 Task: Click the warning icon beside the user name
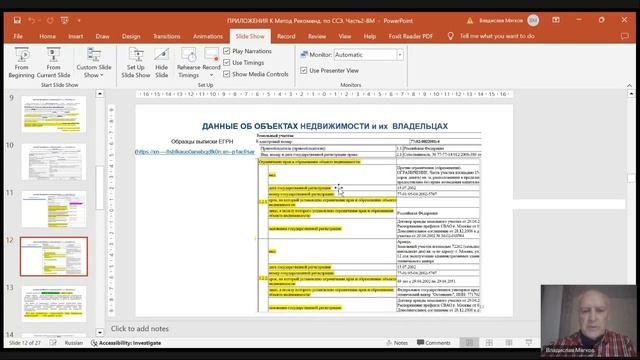[470, 20]
